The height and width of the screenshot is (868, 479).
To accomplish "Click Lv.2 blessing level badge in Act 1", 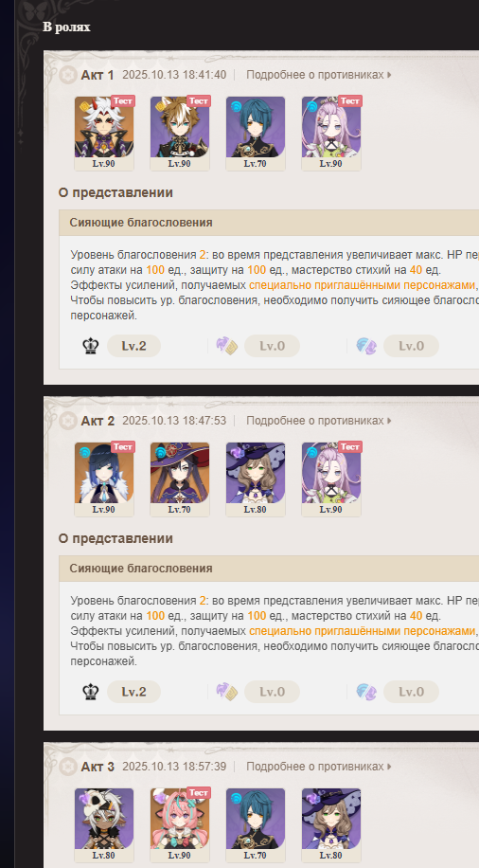I will pos(133,346).
